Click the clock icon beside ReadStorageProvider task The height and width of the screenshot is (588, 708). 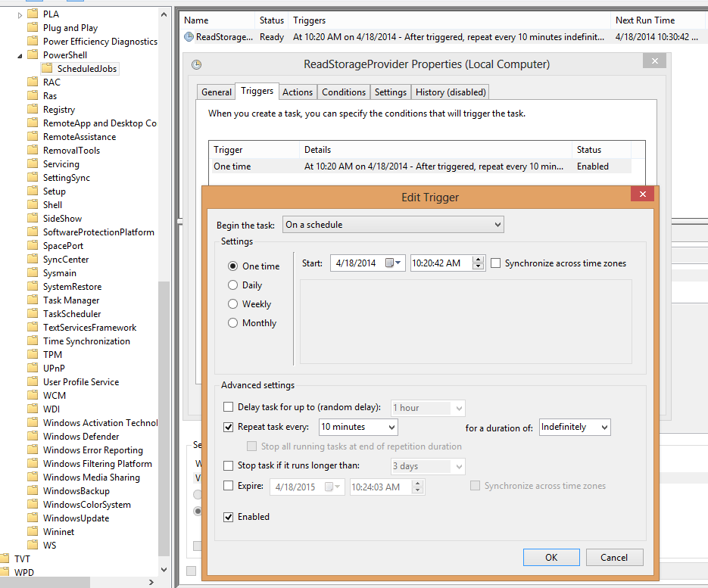click(189, 37)
